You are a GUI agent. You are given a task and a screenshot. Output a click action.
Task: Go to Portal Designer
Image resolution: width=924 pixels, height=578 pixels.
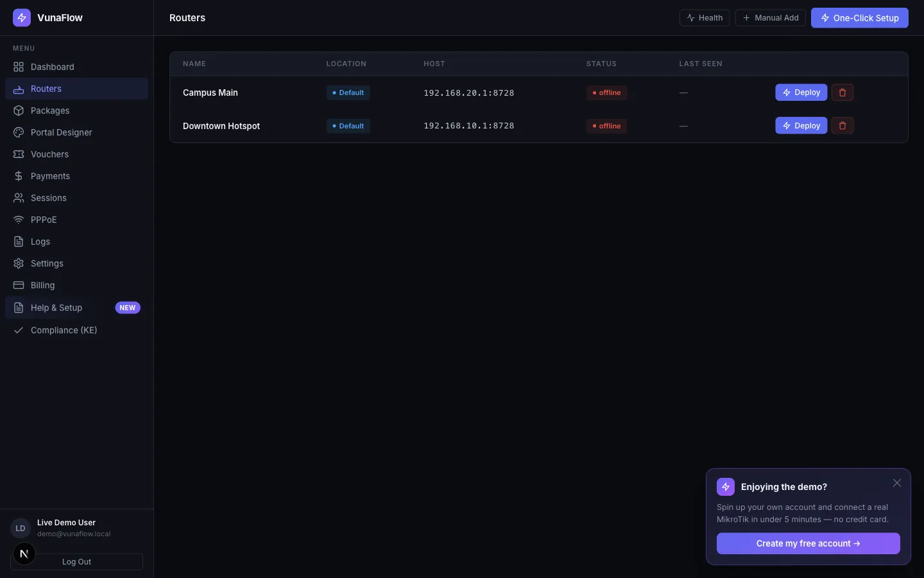point(76,132)
